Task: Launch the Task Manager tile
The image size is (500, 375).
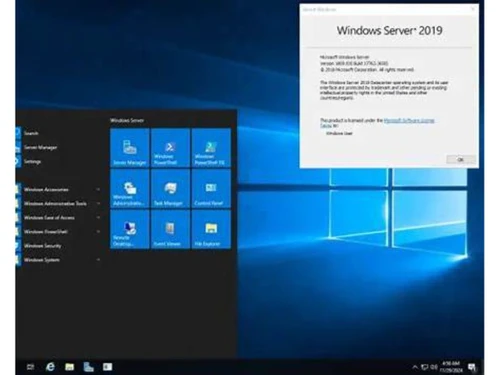Action: pos(170,188)
